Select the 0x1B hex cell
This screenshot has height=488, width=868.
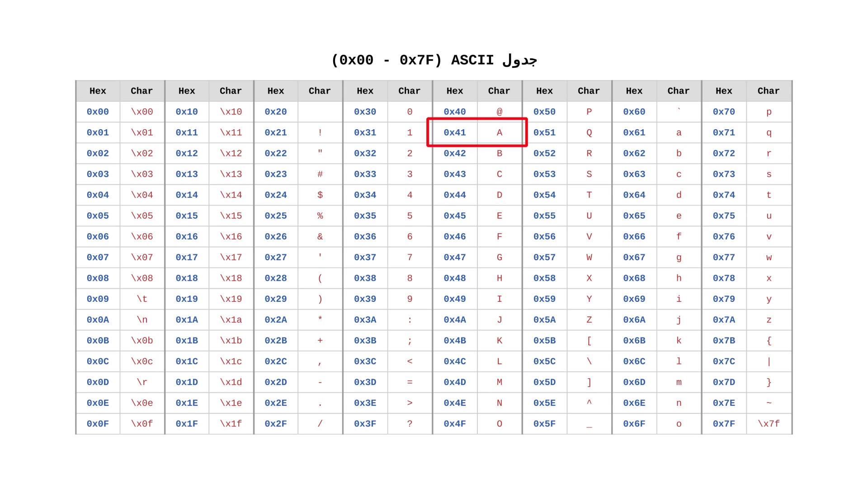pyautogui.click(x=187, y=341)
